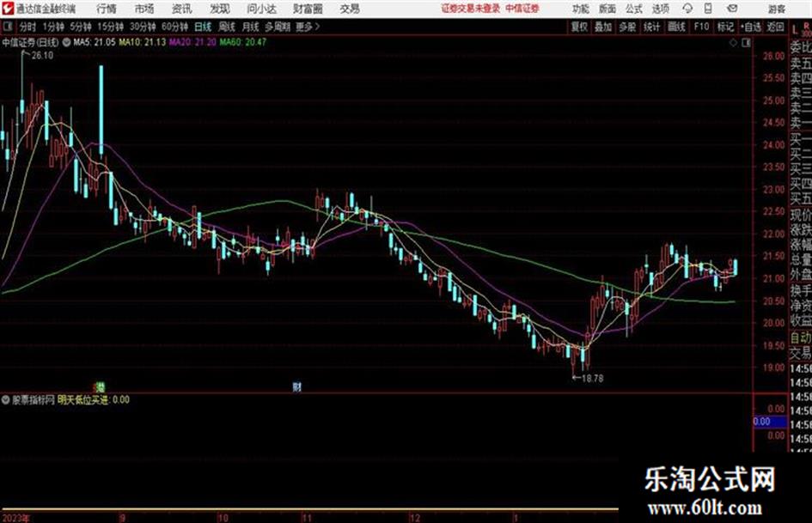
Task: Open the 交易 menu
Action: tap(350, 9)
